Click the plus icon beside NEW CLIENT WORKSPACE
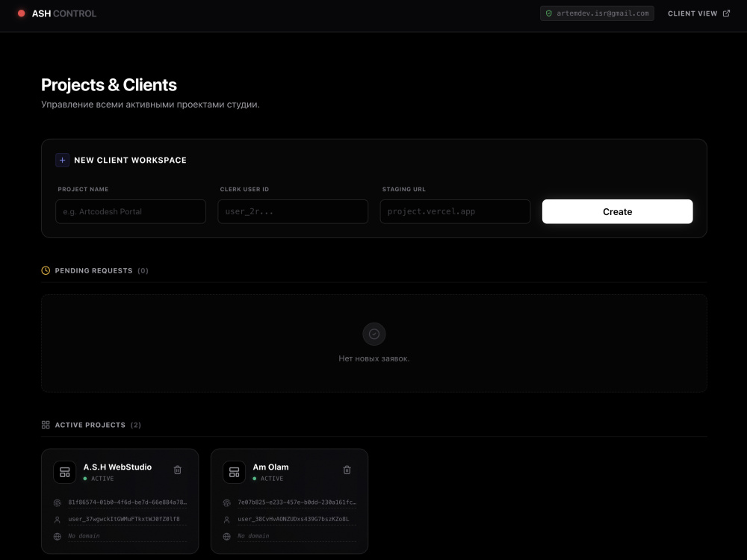 (63, 160)
